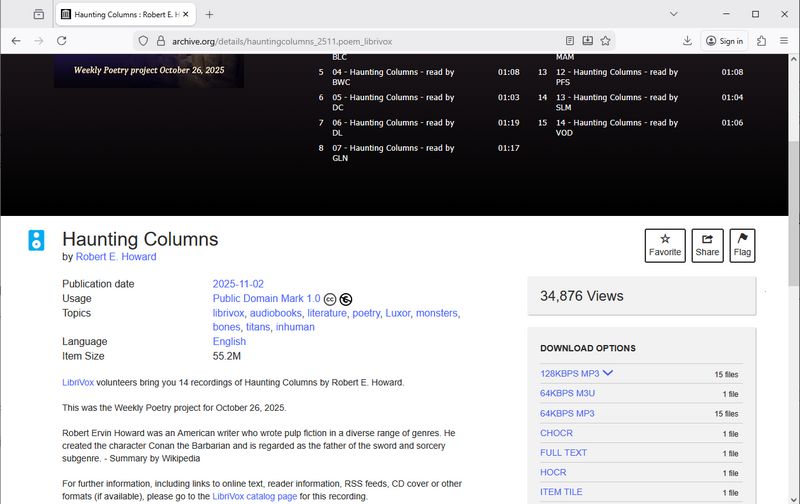The image size is (800, 504).
Task: Open the list all tabs dropdown
Action: pos(673,14)
